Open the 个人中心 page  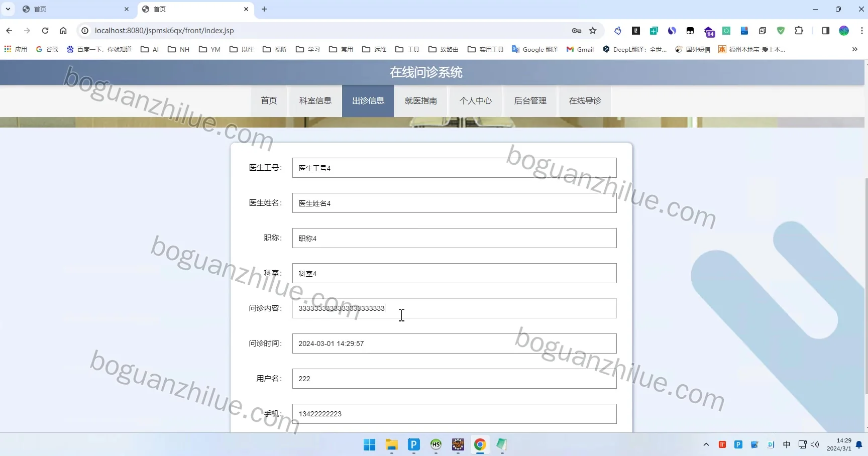point(476,101)
